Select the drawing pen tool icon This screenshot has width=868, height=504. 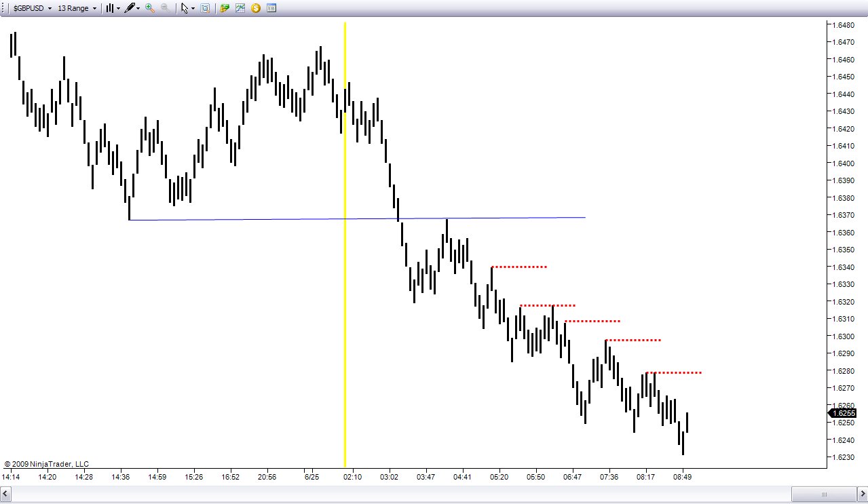coord(129,9)
